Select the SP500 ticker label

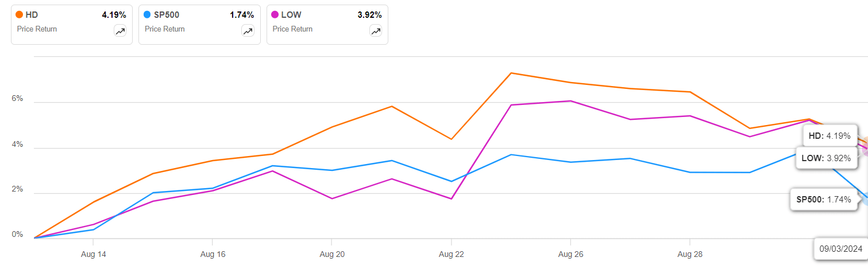[x=167, y=15]
